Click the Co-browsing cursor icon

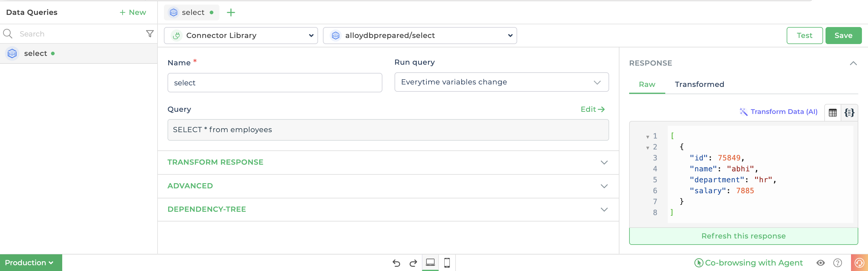click(699, 263)
